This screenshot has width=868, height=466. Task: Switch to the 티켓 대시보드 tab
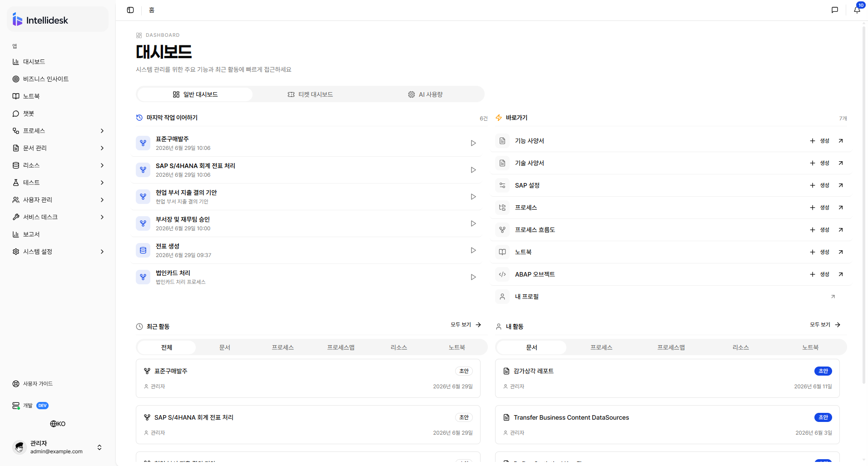[310, 94]
